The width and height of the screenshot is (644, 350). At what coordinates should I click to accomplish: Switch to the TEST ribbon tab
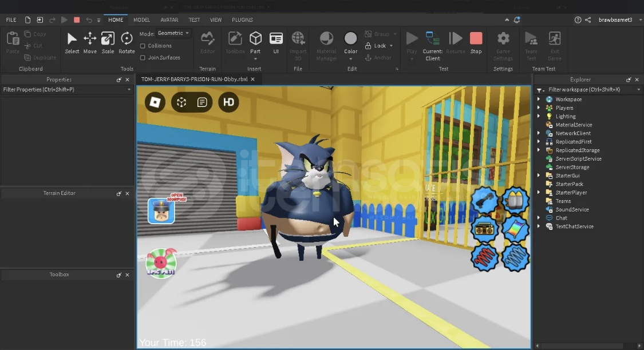(194, 19)
